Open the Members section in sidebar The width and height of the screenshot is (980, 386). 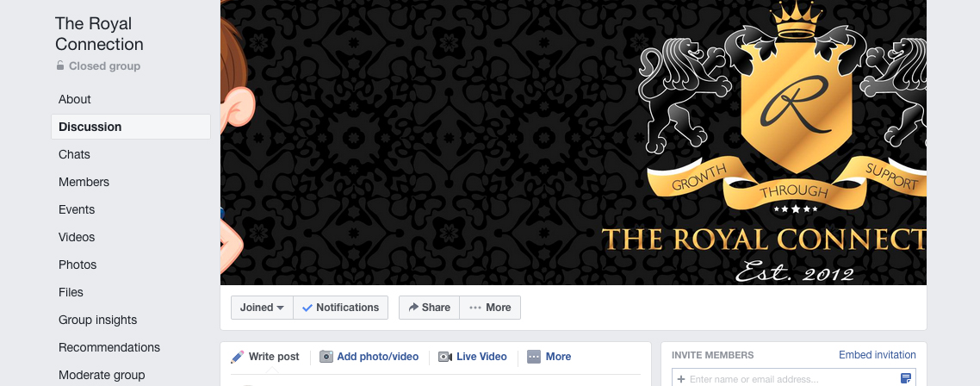click(84, 182)
